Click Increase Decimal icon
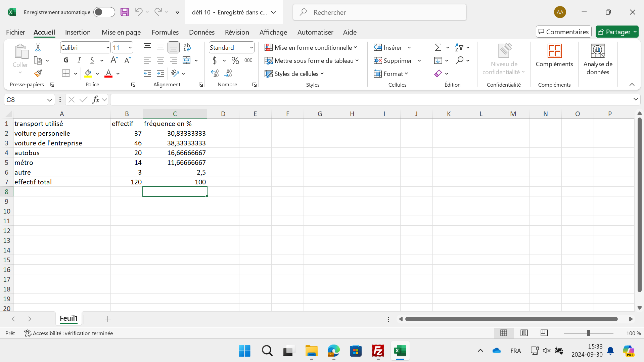Image resolution: width=644 pixels, height=362 pixels. [x=215, y=73]
